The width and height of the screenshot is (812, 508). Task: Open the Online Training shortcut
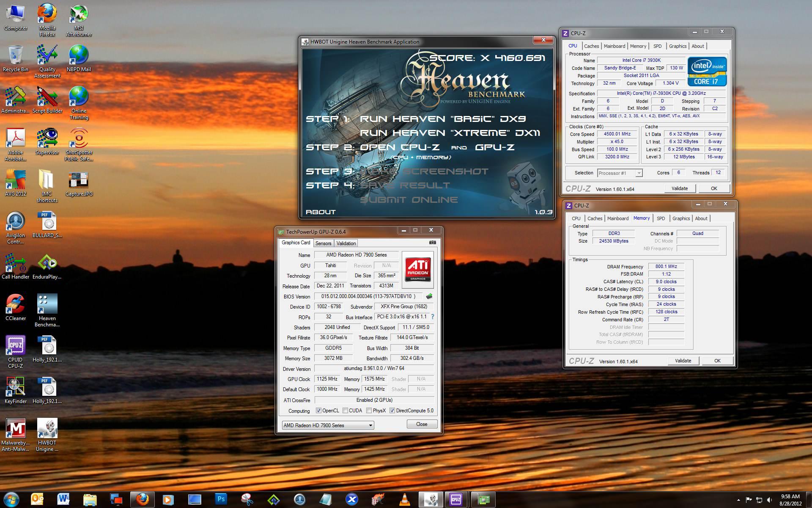coord(79,103)
